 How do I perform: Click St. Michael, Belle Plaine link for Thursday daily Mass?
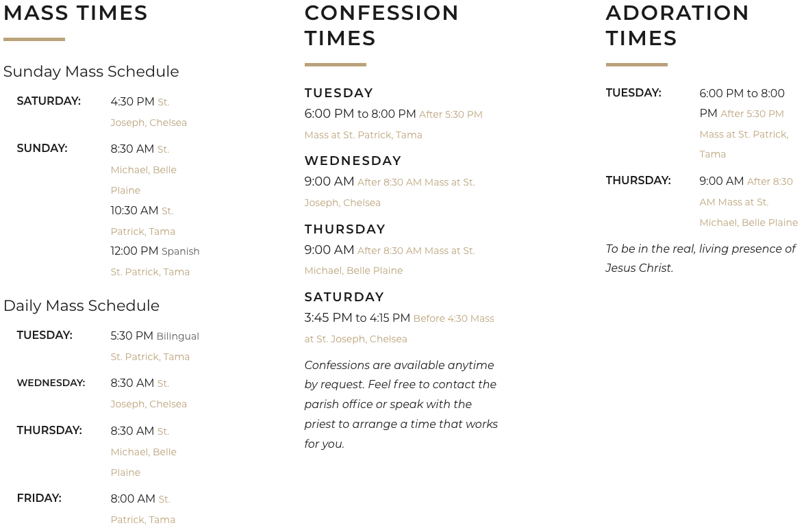click(x=143, y=452)
